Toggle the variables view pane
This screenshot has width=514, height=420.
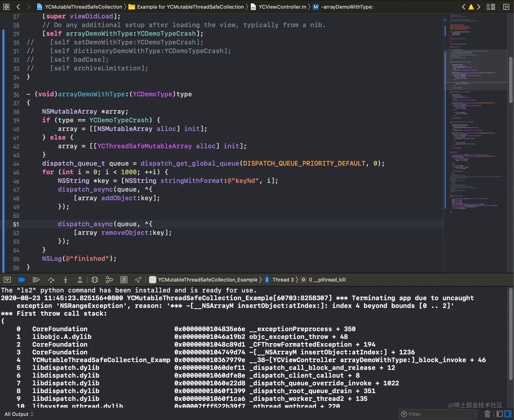(500, 414)
